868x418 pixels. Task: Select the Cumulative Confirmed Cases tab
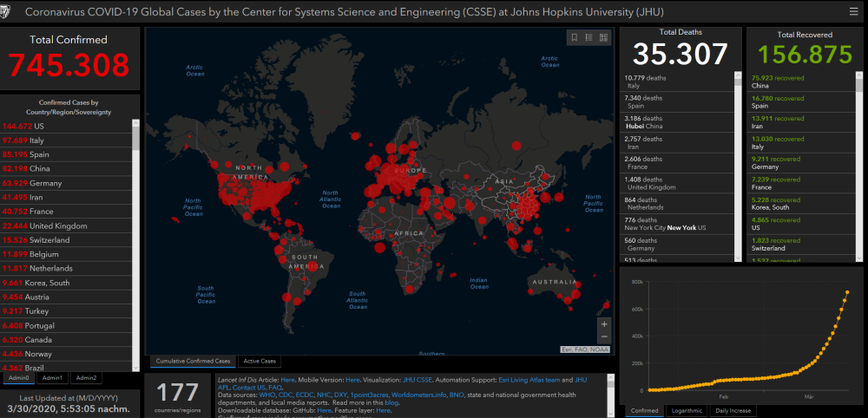pos(194,361)
